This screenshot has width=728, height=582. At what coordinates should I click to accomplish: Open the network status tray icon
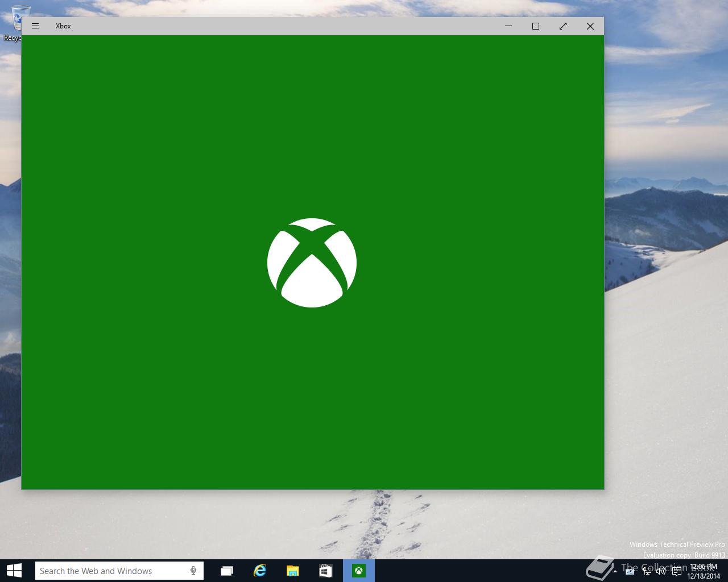(x=647, y=571)
